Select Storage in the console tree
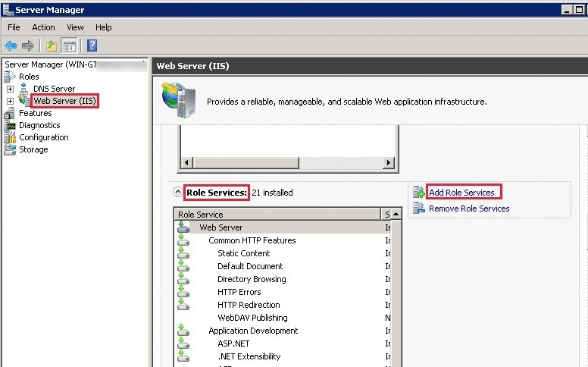This screenshot has width=588, height=367. (x=33, y=149)
